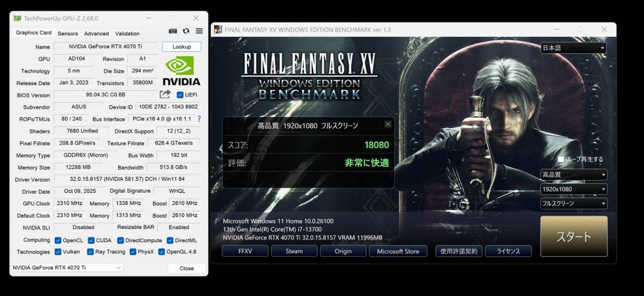Switch to the Sensors tab
This screenshot has height=296, width=644.
click(68, 33)
